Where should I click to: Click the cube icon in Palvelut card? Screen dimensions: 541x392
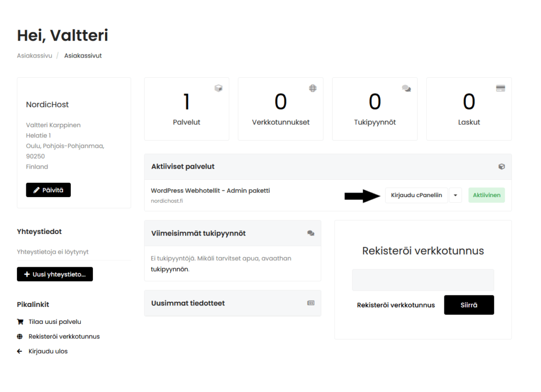[x=218, y=88]
